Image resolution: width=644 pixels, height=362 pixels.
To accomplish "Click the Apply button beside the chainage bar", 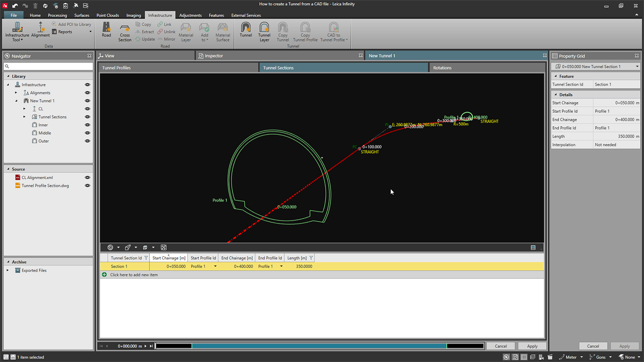I will click(532, 346).
